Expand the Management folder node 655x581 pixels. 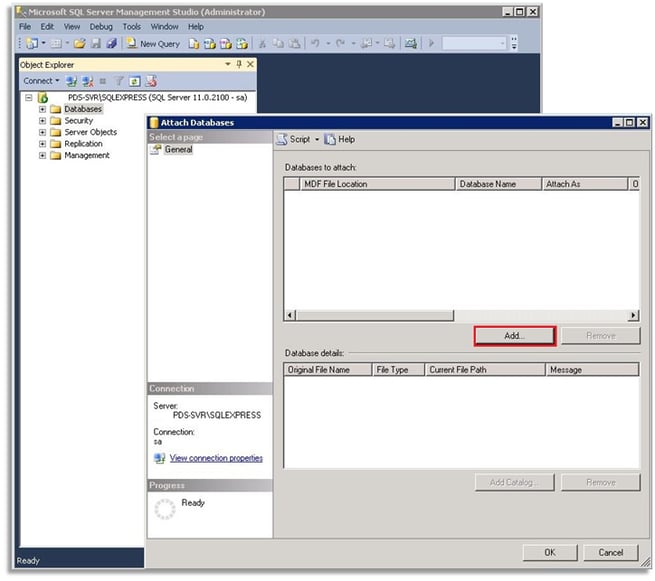[42, 155]
